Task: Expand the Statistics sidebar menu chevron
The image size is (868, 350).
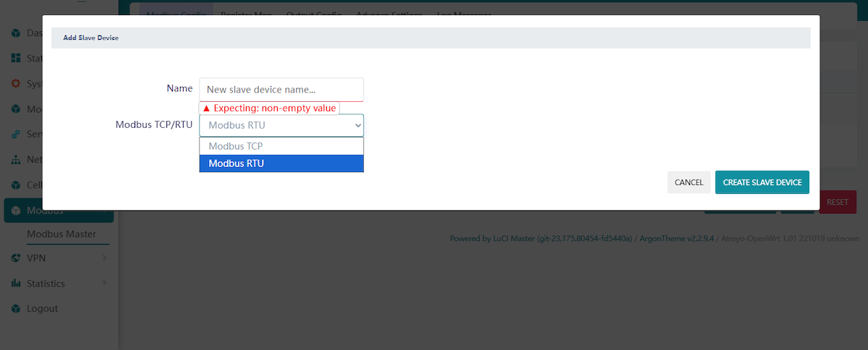Action: (x=104, y=283)
